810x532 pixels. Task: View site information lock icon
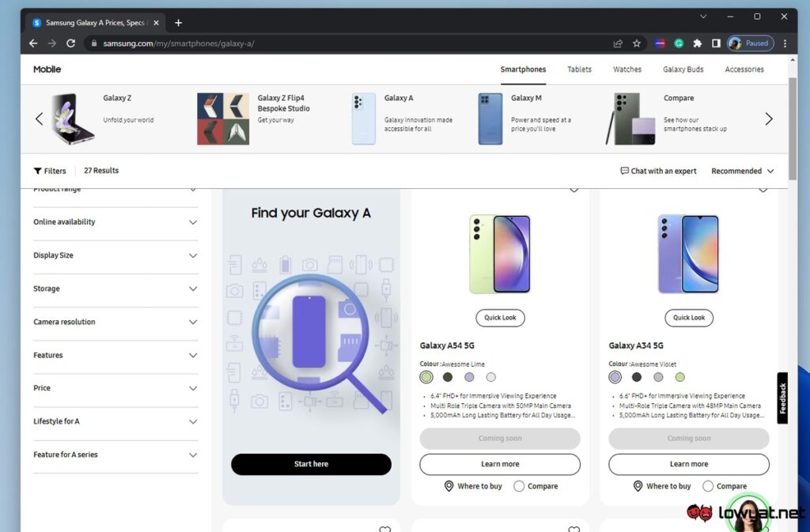point(94,43)
